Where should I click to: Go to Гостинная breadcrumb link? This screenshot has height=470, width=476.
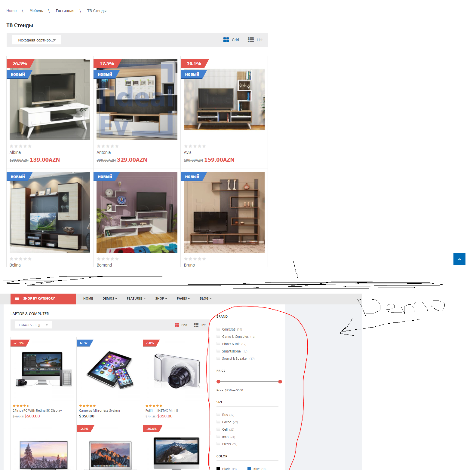click(65, 11)
